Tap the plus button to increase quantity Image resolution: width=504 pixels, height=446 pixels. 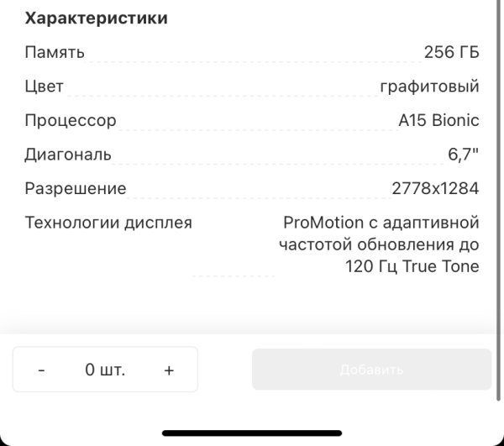(169, 370)
